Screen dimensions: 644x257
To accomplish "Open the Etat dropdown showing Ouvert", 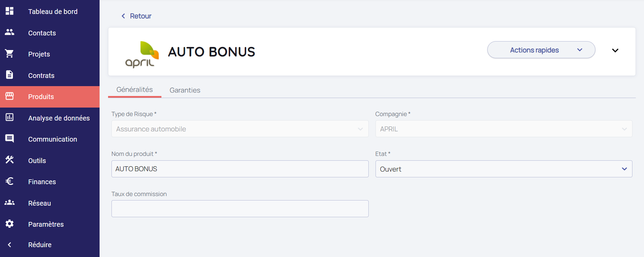I will pyautogui.click(x=503, y=169).
